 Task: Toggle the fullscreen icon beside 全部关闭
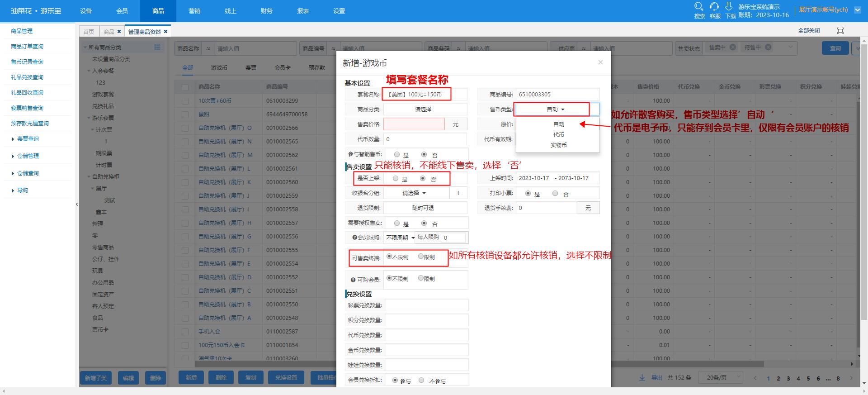[840, 31]
